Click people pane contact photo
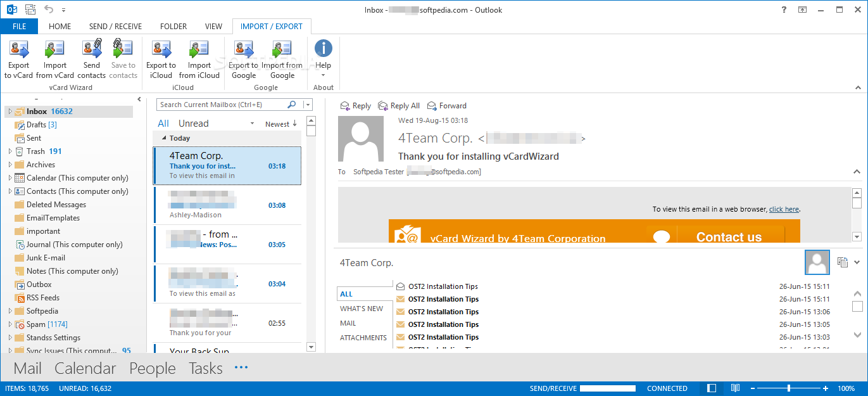Viewport: 868px width, 396px height. click(817, 262)
